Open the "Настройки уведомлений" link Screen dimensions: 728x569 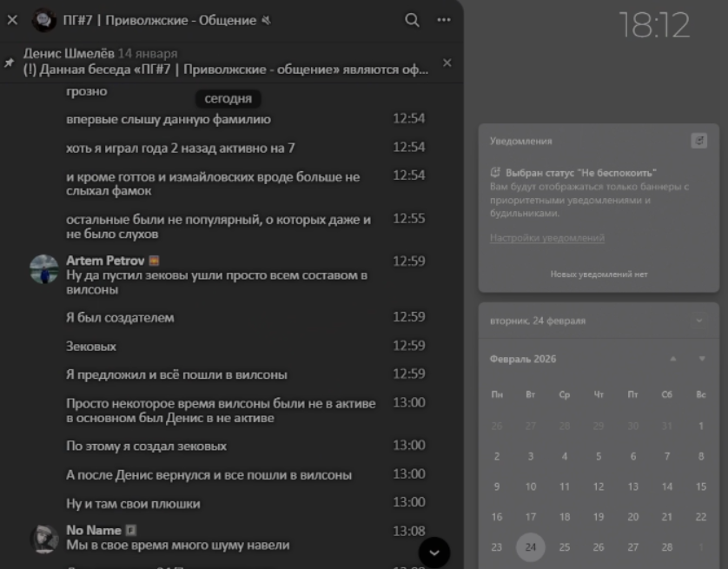[x=547, y=238]
